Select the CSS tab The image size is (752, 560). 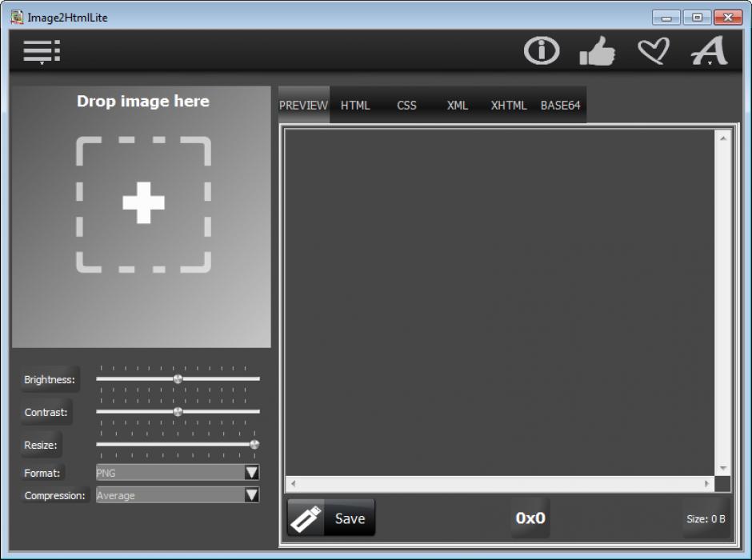[x=406, y=106]
